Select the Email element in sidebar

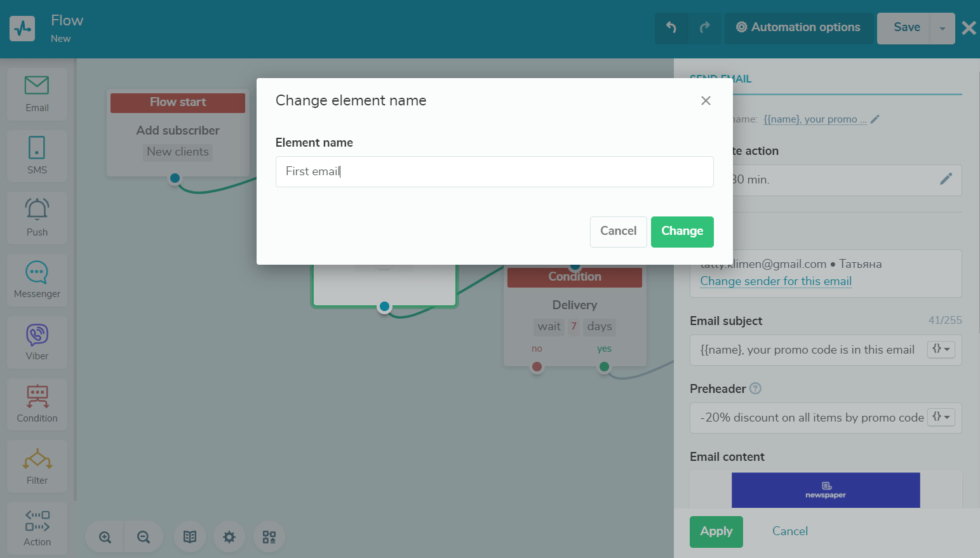point(37,93)
